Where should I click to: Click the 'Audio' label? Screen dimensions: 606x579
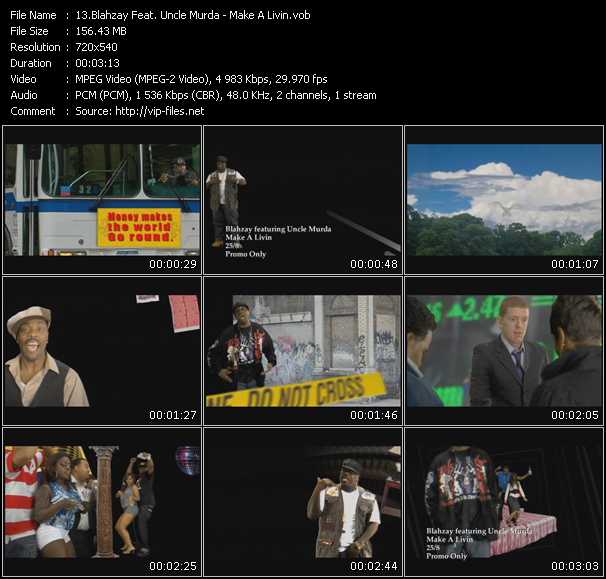click(24, 95)
